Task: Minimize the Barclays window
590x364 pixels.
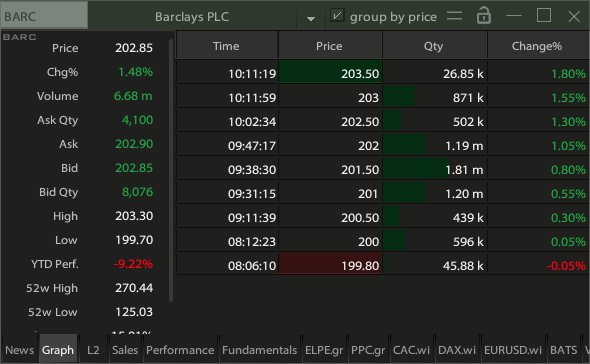Action: [514, 16]
